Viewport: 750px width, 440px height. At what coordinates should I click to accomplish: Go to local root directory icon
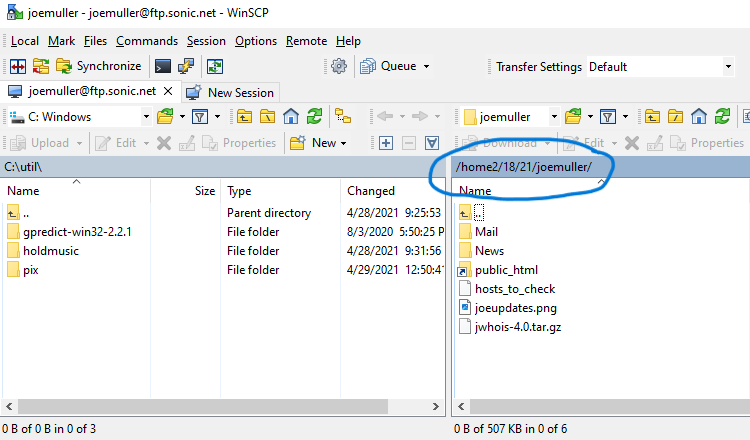(267, 116)
